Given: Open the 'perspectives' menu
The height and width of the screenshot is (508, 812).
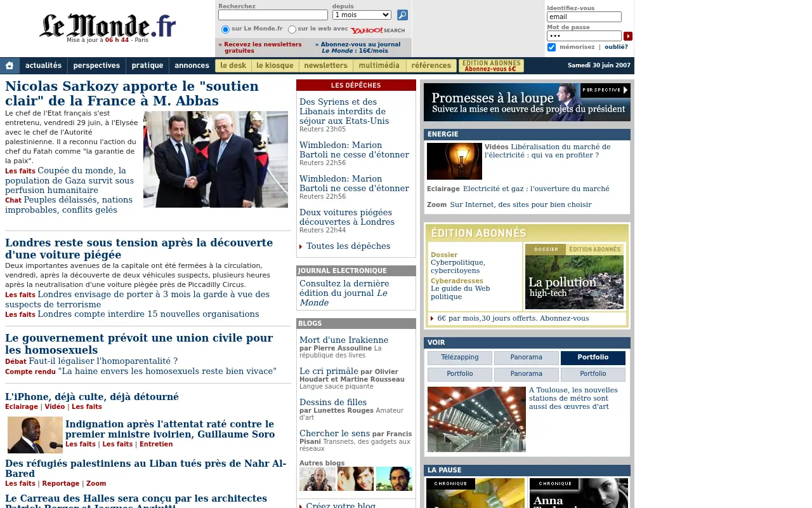Looking at the screenshot, I should point(96,65).
